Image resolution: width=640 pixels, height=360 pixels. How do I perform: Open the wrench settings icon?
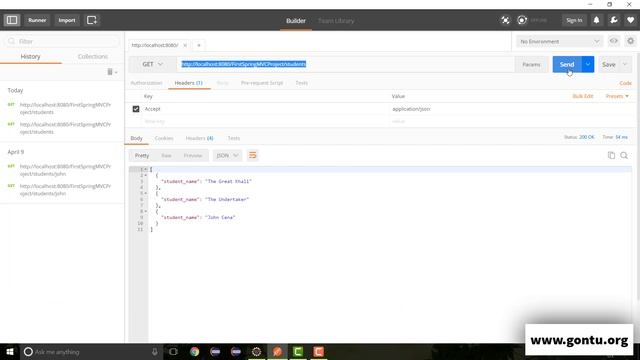[x=613, y=20]
